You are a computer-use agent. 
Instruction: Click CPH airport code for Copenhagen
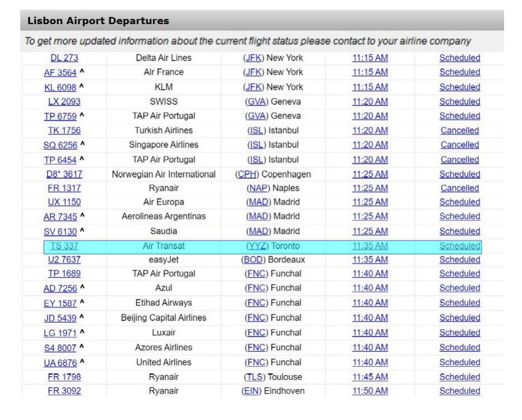click(x=246, y=174)
